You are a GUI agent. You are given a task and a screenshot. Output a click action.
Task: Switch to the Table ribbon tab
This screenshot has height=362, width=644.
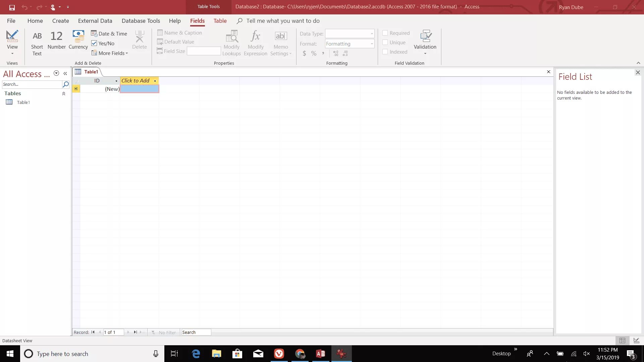(x=219, y=21)
